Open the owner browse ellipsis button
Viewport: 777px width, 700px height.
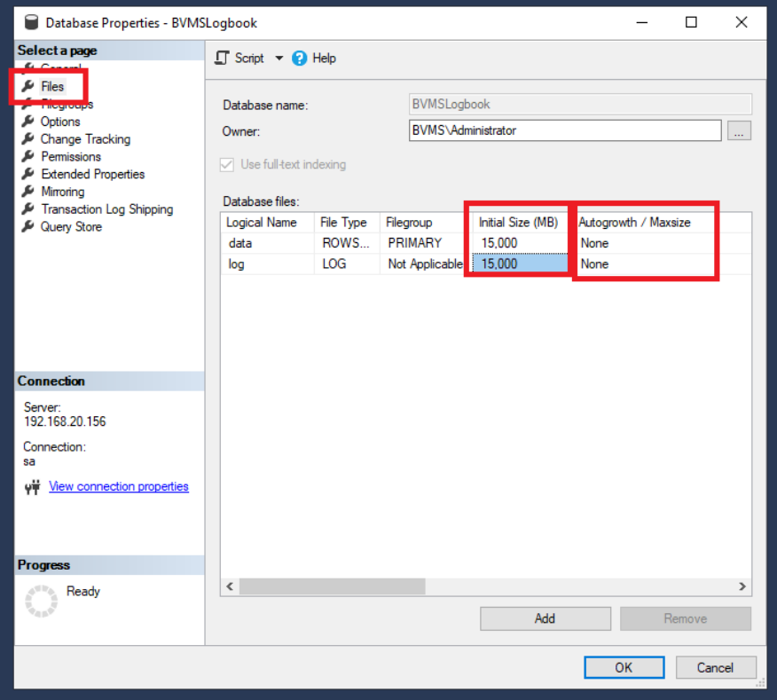tap(740, 130)
